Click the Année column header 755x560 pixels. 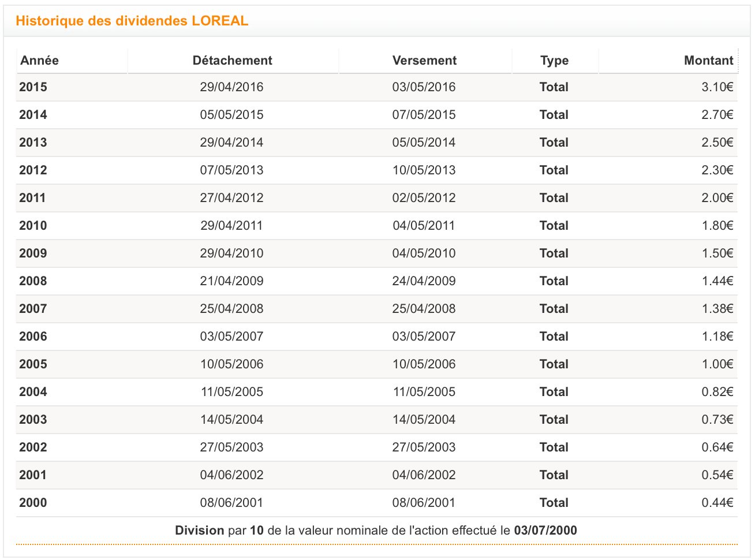(x=39, y=61)
